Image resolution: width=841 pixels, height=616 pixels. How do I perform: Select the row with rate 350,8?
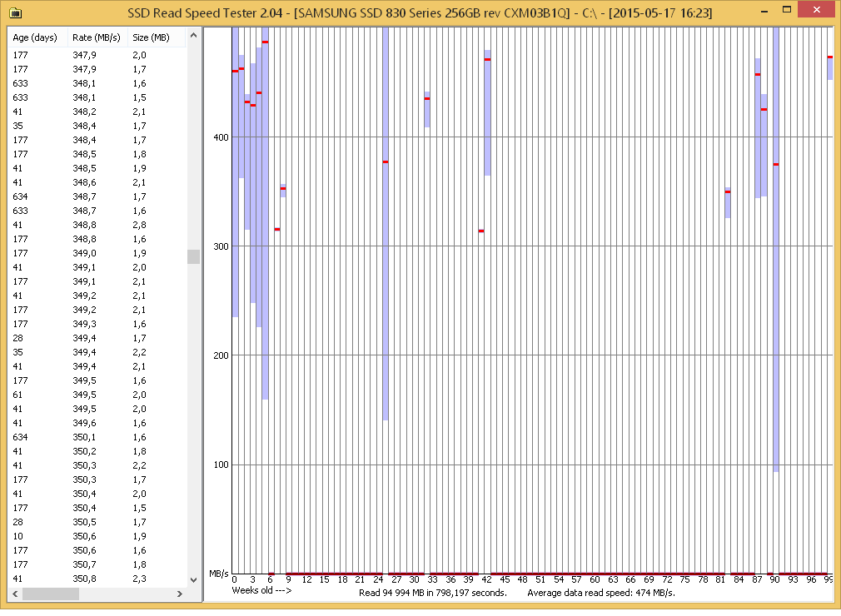(x=97, y=579)
